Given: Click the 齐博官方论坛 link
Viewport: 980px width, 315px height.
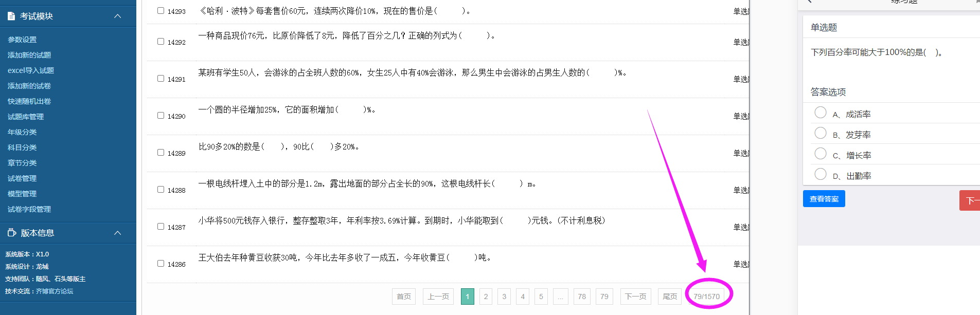Looking at the screenshot, I should (55, 291).
